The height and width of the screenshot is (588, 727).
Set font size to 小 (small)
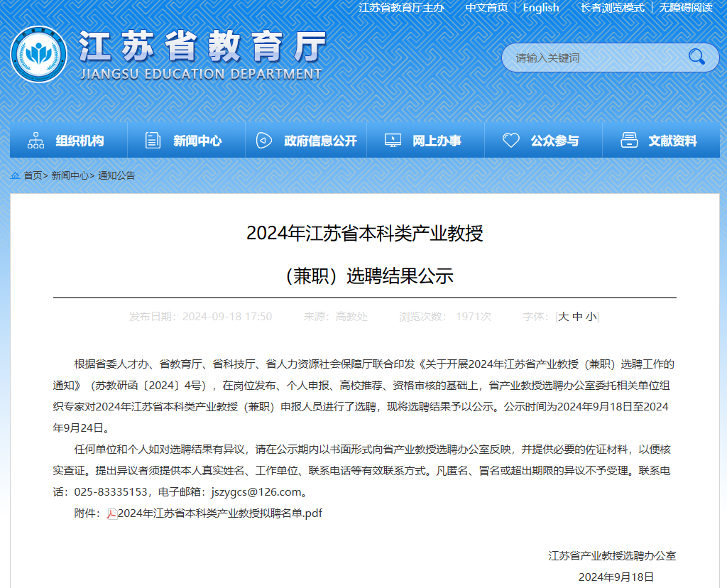click(x=591, y=317)
